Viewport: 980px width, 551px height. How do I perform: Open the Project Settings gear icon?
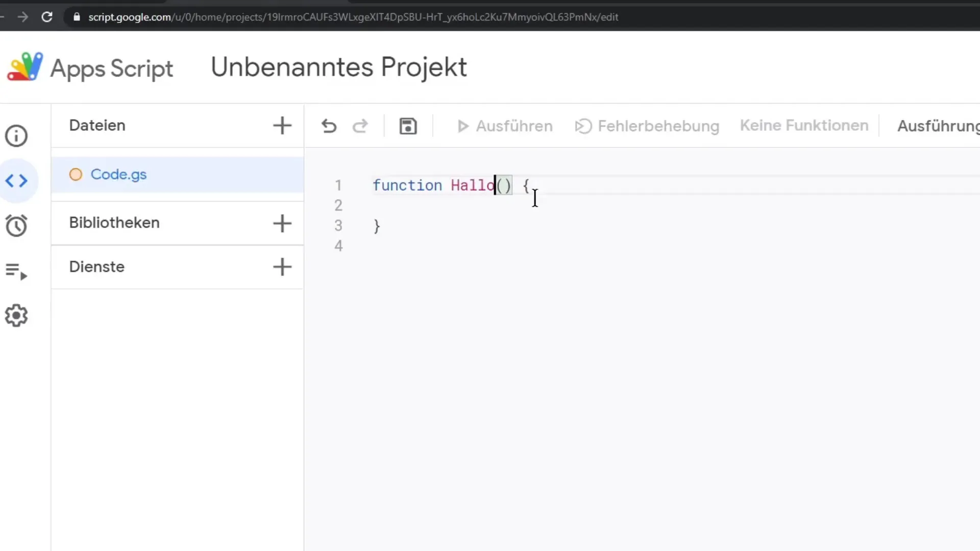[x=16, y=316]
